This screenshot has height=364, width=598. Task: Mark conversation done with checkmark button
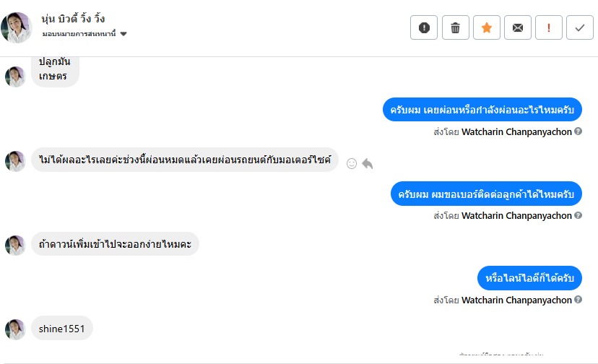coord(580,27)
